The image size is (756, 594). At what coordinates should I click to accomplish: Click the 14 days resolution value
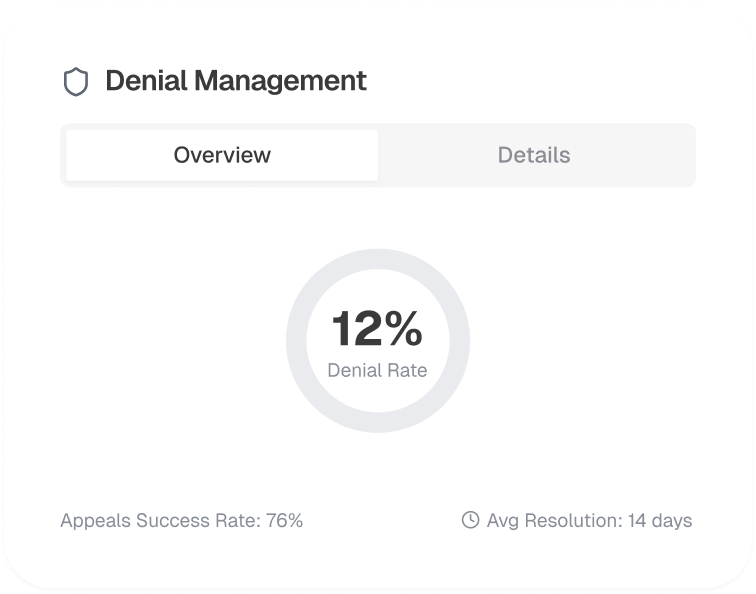pyautogui.click(x=660, y=520)
